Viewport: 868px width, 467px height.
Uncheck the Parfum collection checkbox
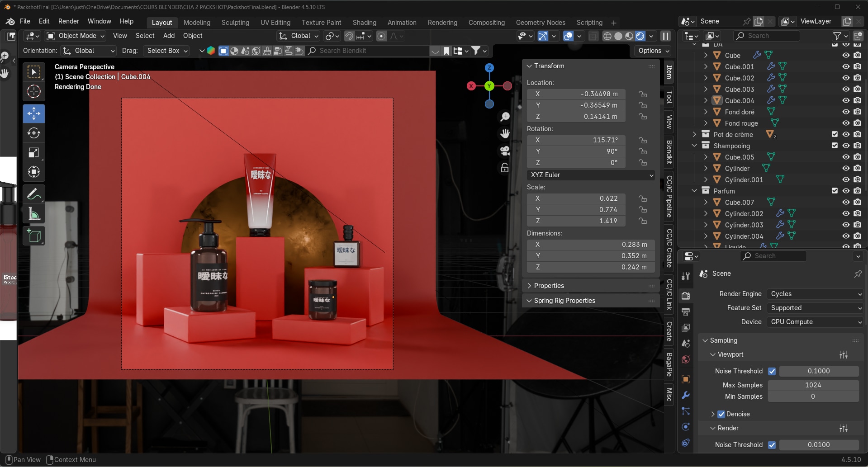coord(835,191)
